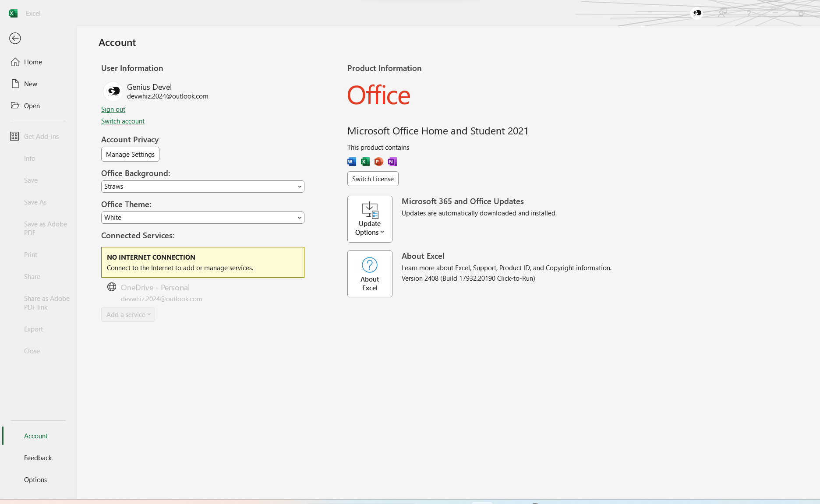The height and width of the screenshot is (504, 820).
Task: Open Options in the sidebar
Action: pos(35,480)
